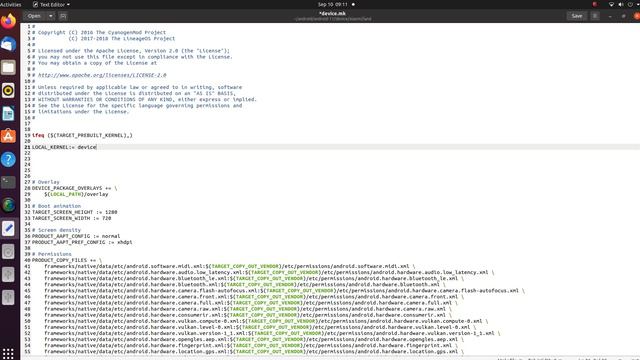
Task: Click the '# Overlay' comment line
Action: 46,182
